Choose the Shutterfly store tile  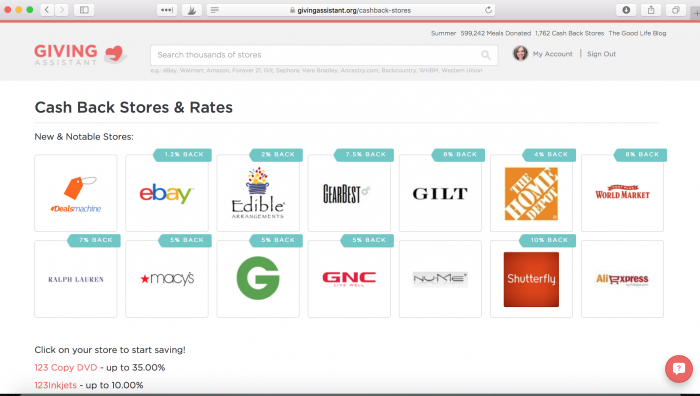(531, 279)
